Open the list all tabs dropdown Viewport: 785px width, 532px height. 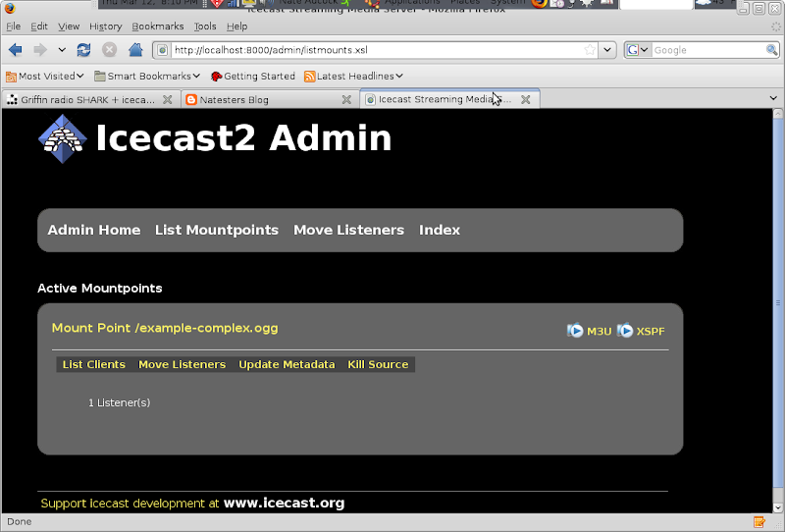click(773, 98)
